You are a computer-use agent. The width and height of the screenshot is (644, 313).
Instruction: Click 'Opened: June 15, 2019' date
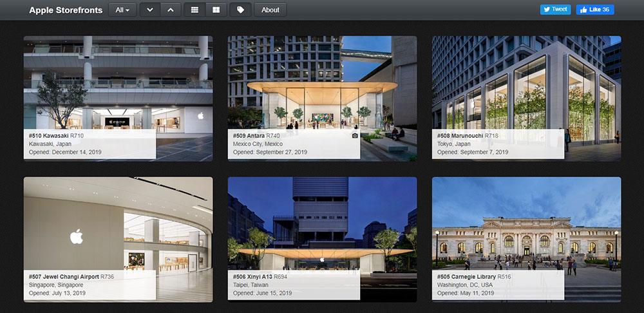click(263, 293)
